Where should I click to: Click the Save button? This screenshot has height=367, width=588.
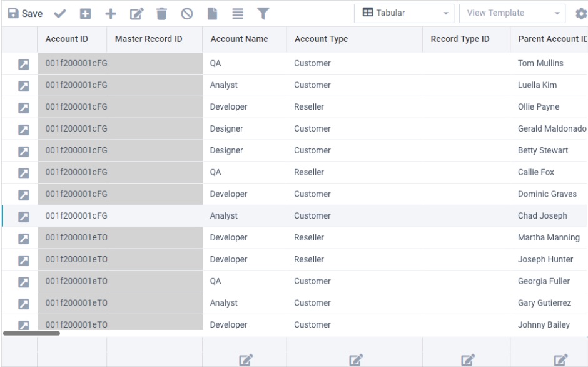[25, 13]
